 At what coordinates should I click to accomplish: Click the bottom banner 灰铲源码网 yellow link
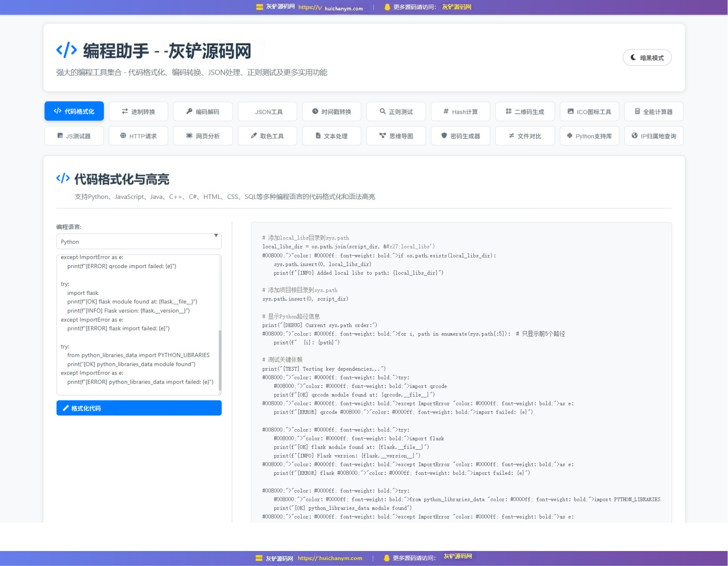click(x=458, y=556)
